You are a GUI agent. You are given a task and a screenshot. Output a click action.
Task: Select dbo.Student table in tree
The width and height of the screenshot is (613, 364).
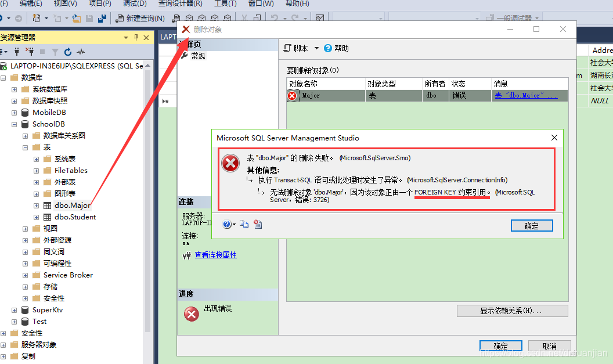pos(75,217)
